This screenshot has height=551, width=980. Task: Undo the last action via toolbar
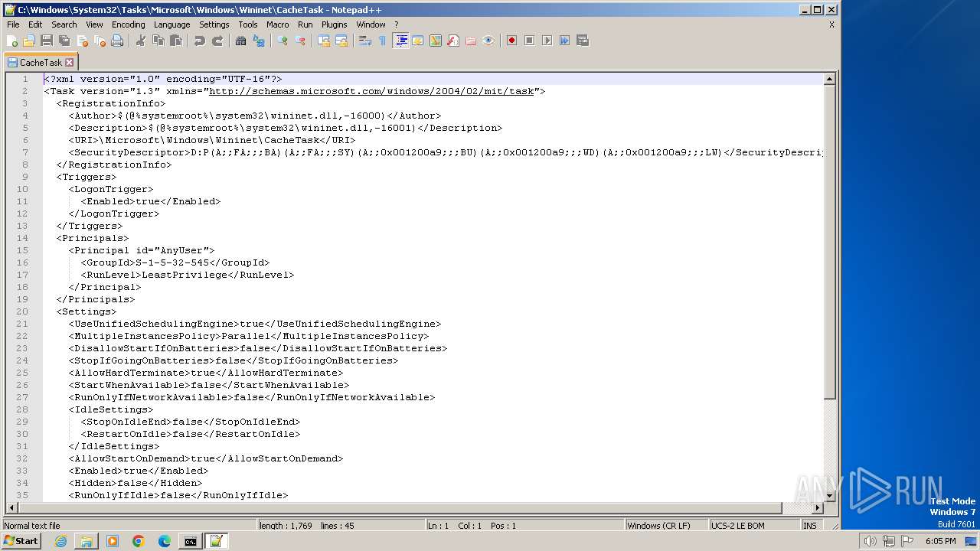click(200, 41)
